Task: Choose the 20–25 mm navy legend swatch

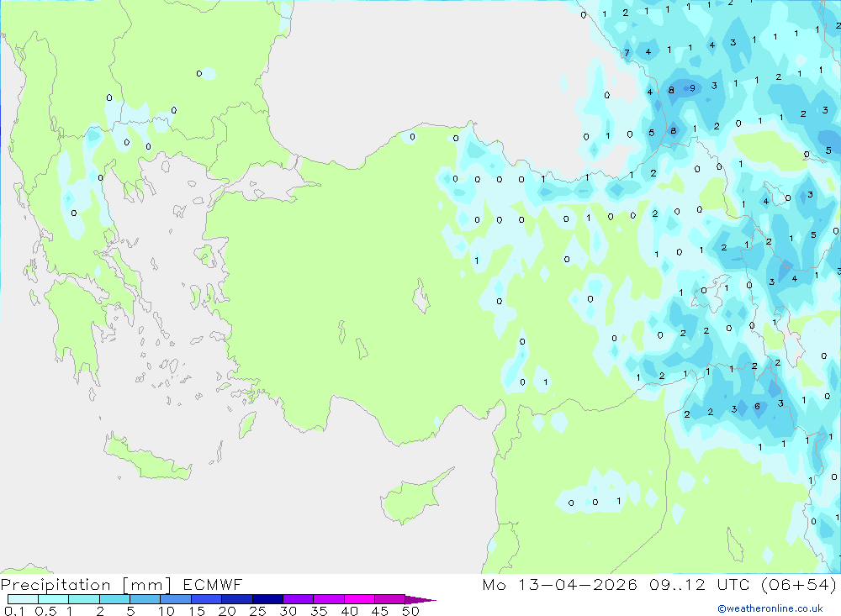Action: coord(237,599)
